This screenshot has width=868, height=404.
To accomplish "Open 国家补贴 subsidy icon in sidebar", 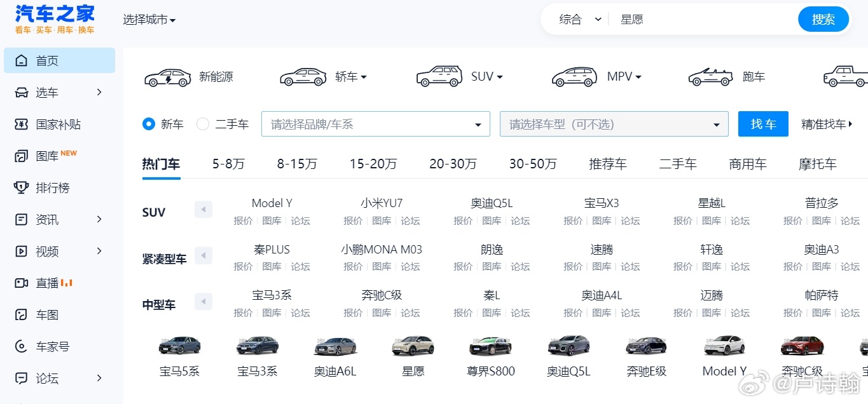I will pyautogui.click(x=22, y=125).
